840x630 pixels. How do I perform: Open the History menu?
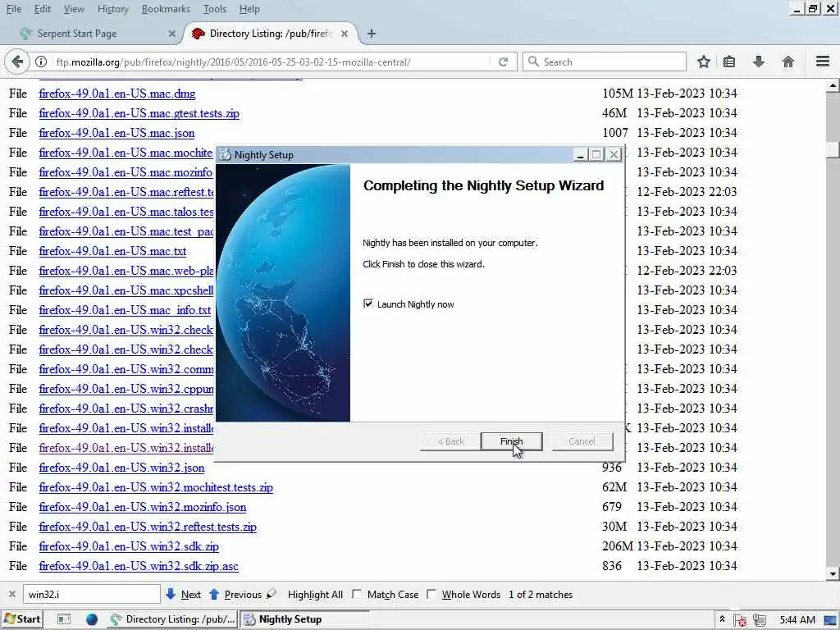point(113,9)
